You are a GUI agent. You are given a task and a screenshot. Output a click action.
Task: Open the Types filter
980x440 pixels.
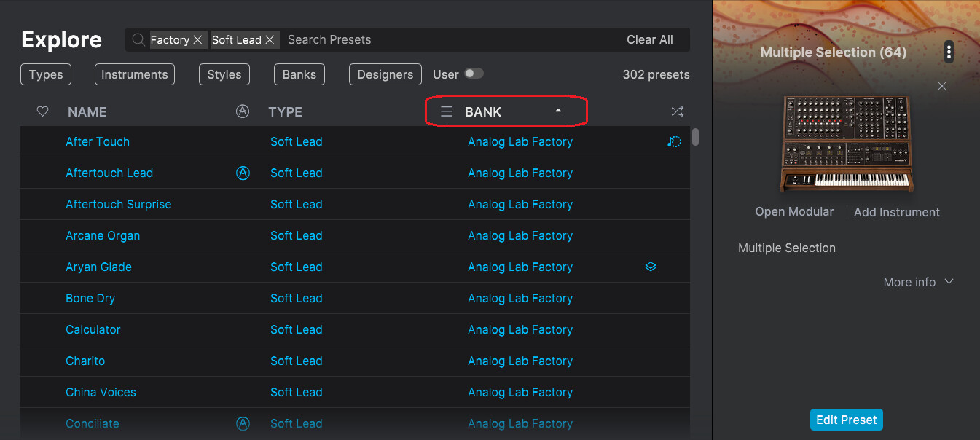pos(46,74)
